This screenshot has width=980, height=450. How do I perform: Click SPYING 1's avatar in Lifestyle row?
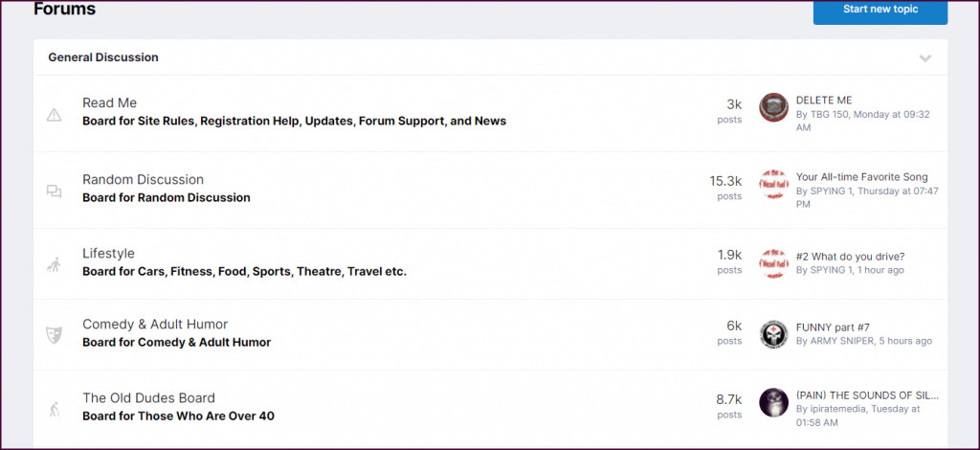pos(773,262)
